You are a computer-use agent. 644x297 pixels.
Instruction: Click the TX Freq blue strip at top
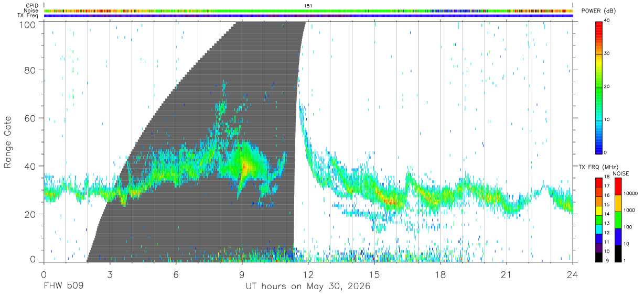point(308,16)
